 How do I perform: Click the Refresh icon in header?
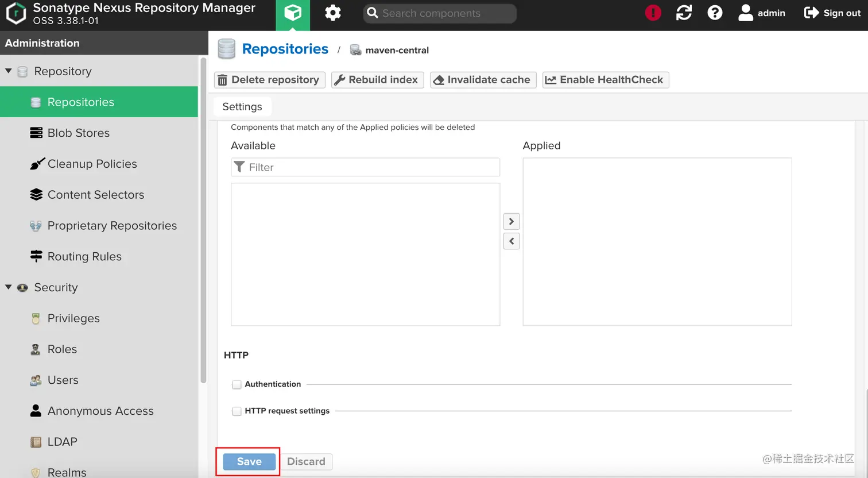684,13
